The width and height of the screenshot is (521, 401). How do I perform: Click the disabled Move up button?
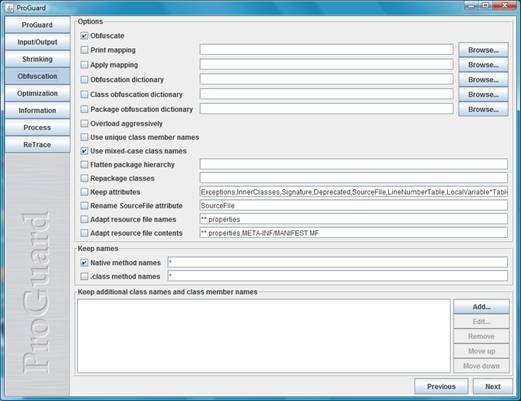point(481,351)
